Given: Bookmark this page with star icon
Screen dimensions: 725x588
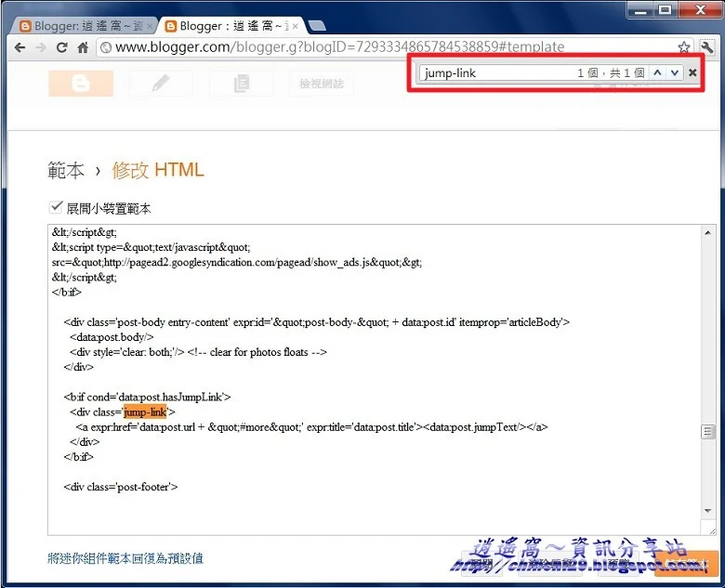Looking at the screenshot, I should [x=684, y=46].
